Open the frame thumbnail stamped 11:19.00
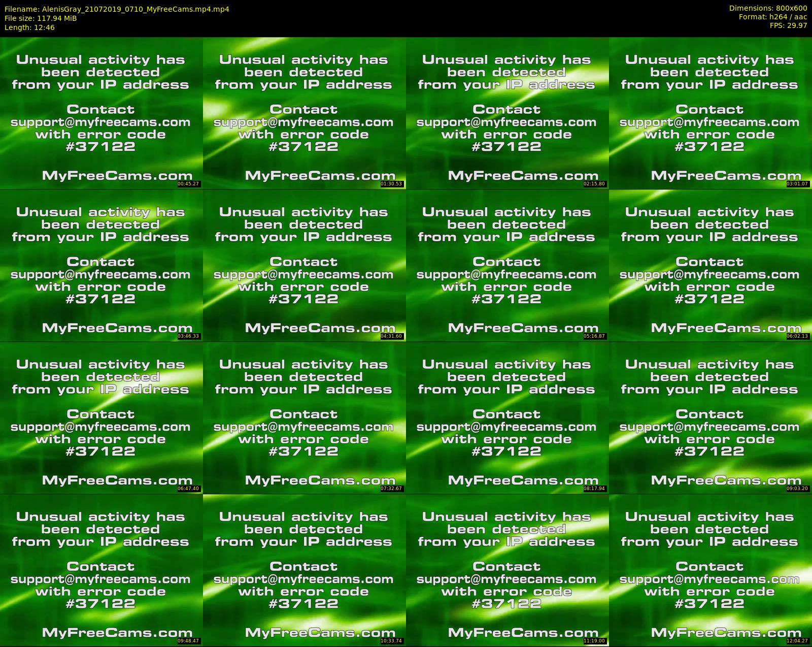The image size is (812, 647). tap(507, 570)
